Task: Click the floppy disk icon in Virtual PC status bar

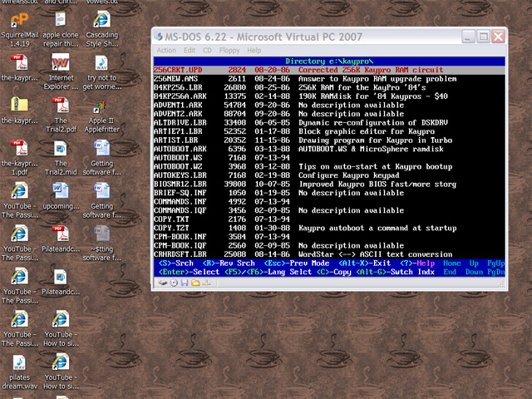Action: (x=185, y=283)
